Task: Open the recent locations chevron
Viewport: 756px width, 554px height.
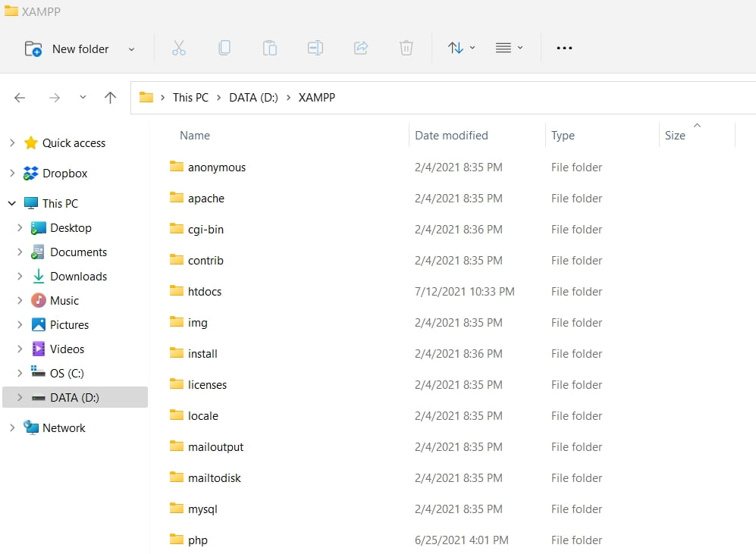Action: click(83, 97)
